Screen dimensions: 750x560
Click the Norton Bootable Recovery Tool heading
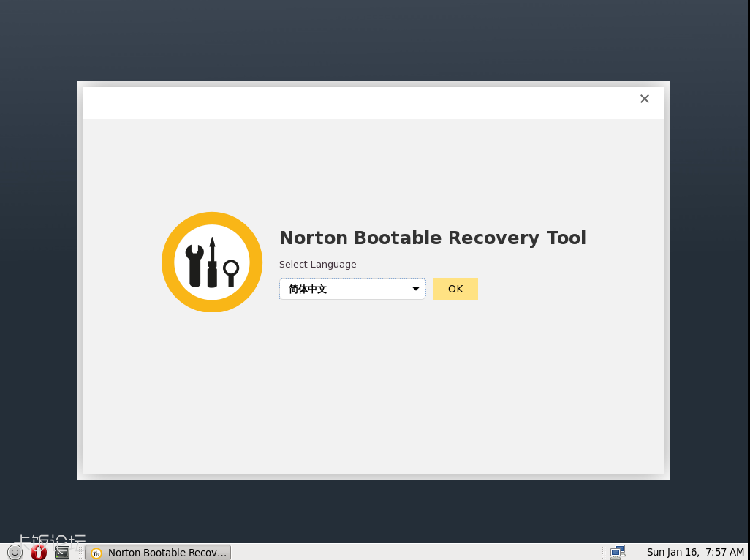coord(432,238)
